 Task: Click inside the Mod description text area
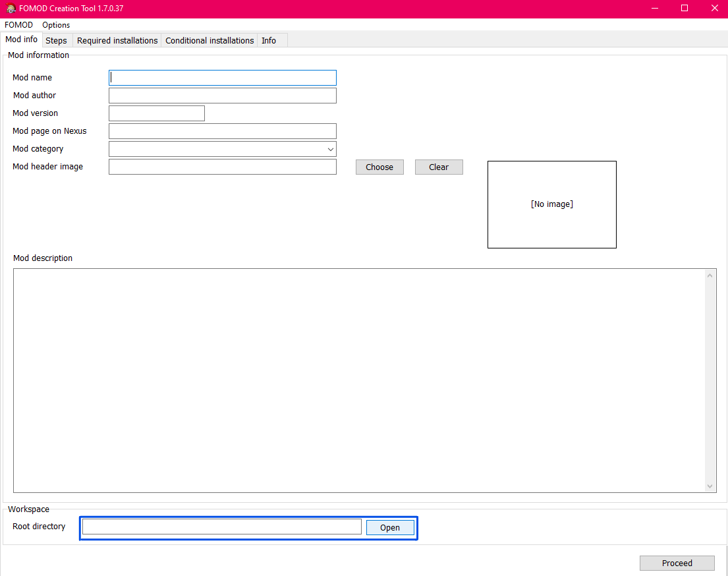pos(359,380)
